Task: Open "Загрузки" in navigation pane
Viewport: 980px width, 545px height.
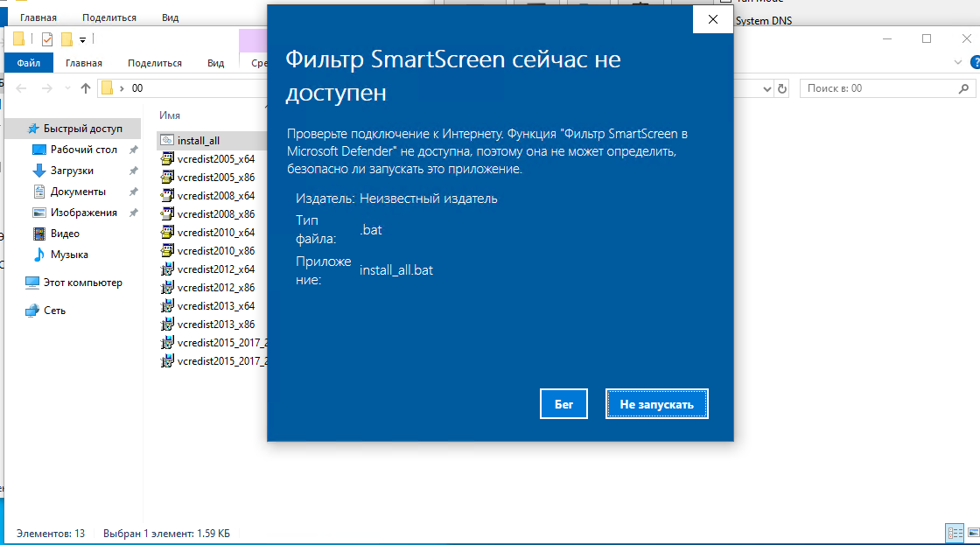Action: (72, 171)
